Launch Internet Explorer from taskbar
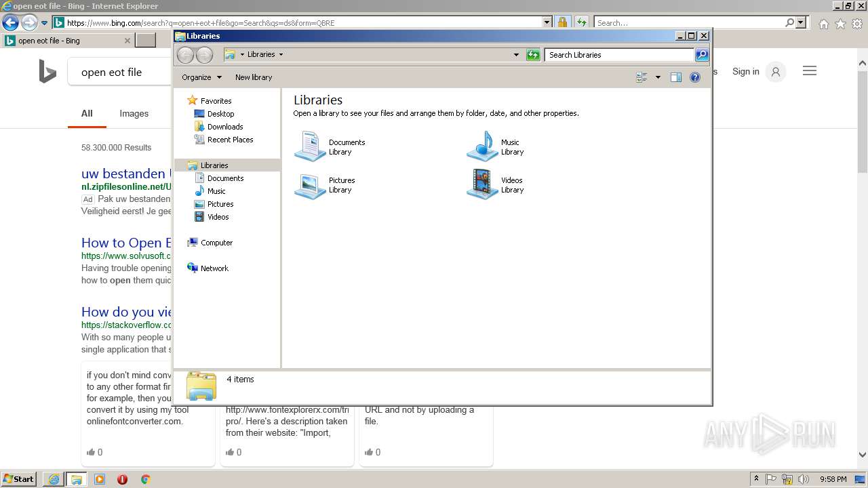The image size is (868, 488). pos(54,479)
